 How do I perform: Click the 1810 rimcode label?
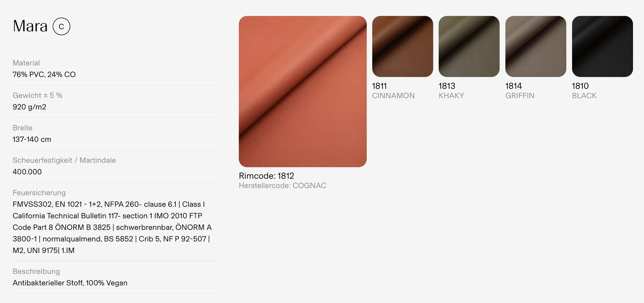coord(580,86)
